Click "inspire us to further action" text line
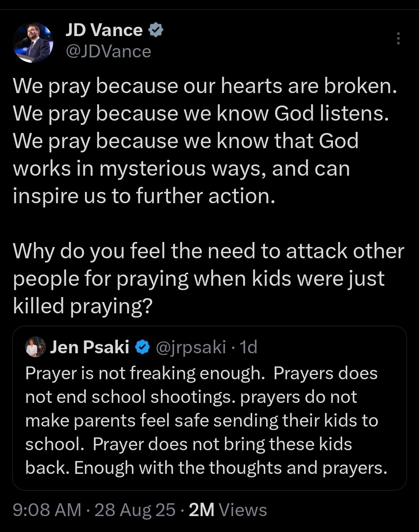This screenshot has width=419, height=532. (144, 196)
